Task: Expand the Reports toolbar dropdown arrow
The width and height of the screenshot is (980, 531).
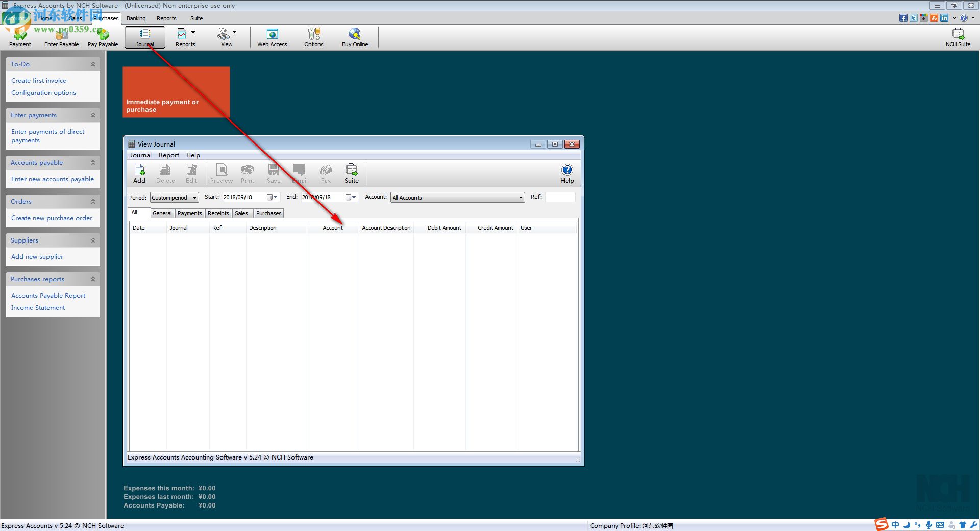Action: click(193, 32)
